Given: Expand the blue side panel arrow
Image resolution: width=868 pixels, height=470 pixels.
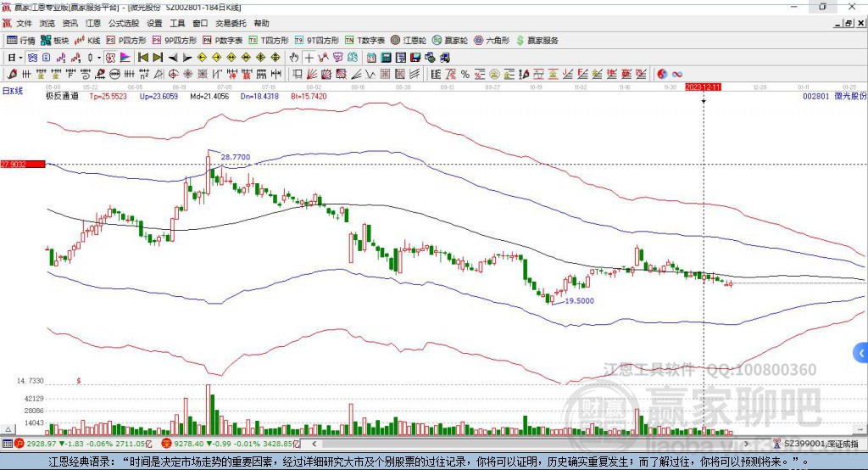Looking at the screenshot, I should [861, 353].
